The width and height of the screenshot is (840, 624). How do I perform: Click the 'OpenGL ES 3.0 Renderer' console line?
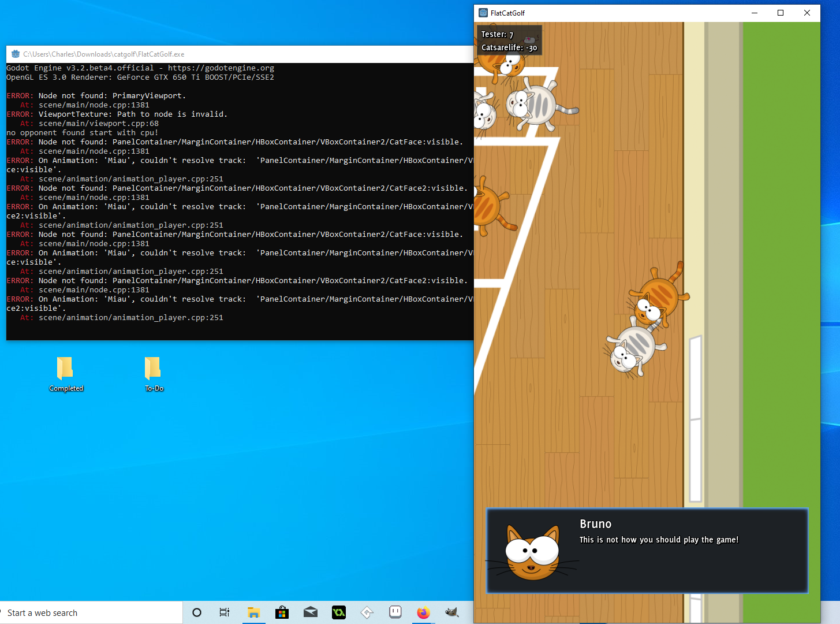pos(140,77)
